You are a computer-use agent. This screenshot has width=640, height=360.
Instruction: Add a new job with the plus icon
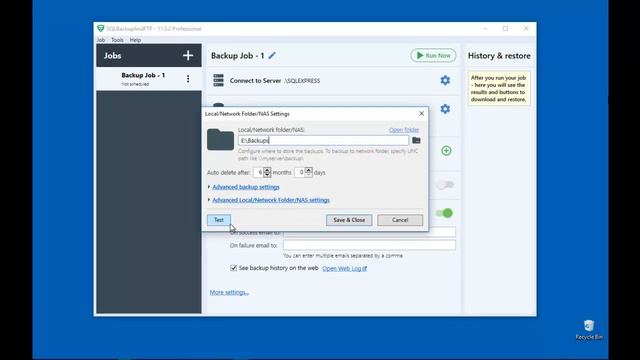[x=188, y=56]
